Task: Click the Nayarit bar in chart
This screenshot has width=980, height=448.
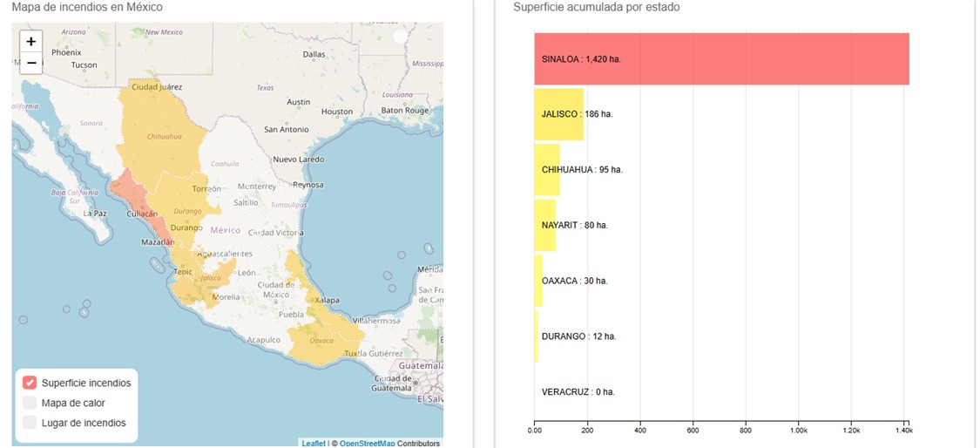Action: click(544, 225)
